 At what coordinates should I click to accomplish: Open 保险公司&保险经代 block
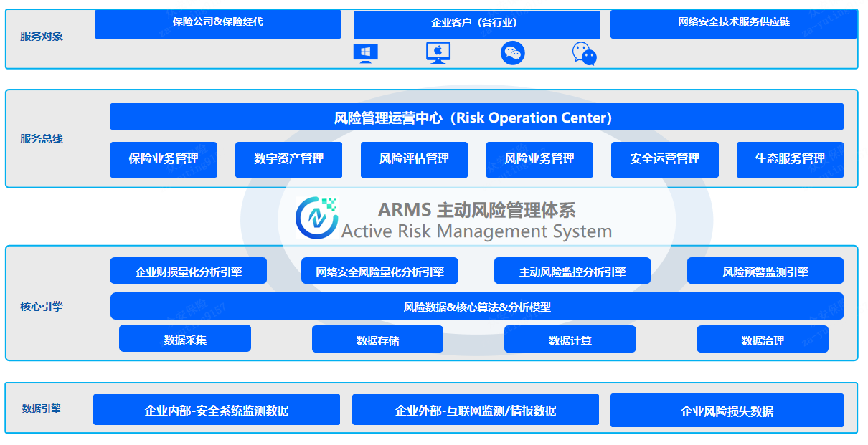click(218, 24)
